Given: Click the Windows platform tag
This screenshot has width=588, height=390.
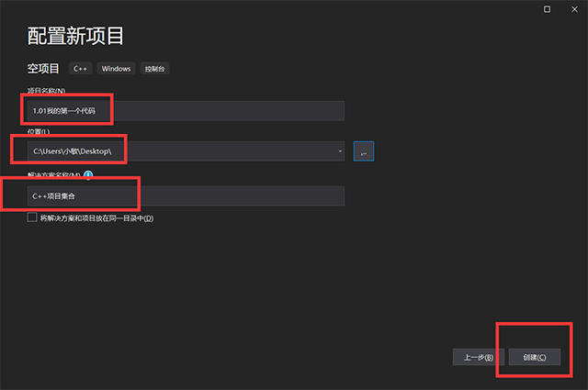Looking at the screenshot, I should (116, 69).
